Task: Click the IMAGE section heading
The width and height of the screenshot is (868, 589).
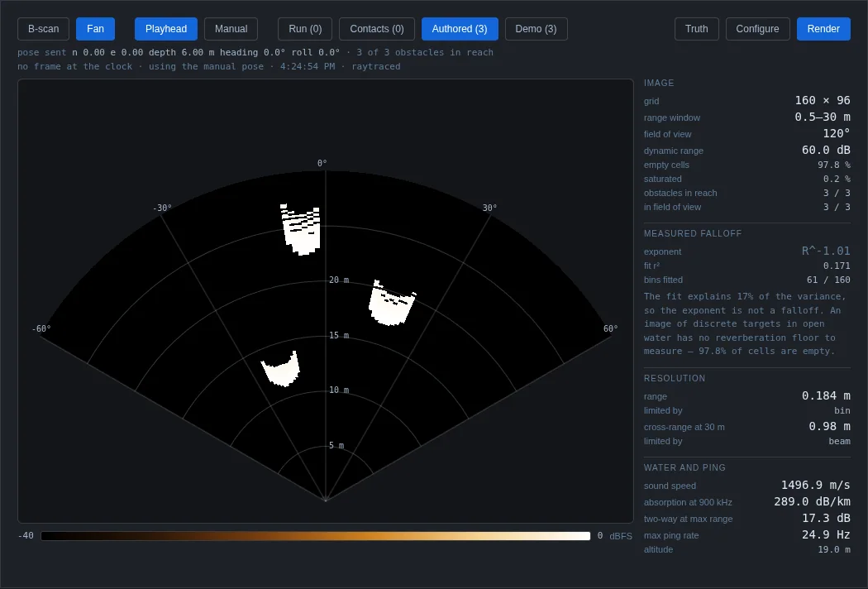Action: pos(659,83)
